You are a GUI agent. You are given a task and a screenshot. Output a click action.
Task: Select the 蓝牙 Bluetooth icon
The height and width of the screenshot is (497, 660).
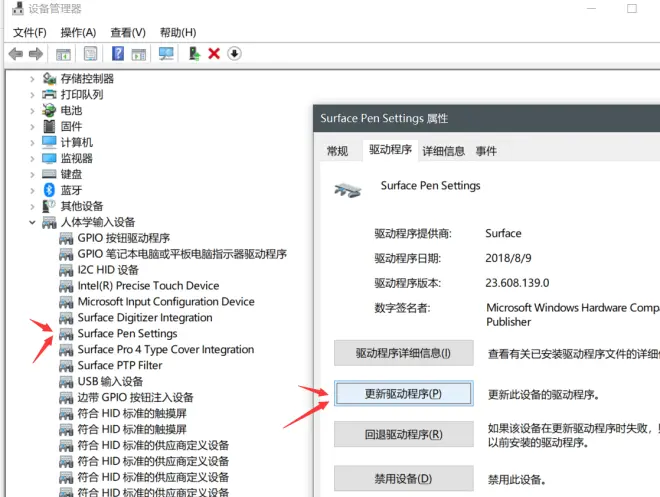click(49, 190)
